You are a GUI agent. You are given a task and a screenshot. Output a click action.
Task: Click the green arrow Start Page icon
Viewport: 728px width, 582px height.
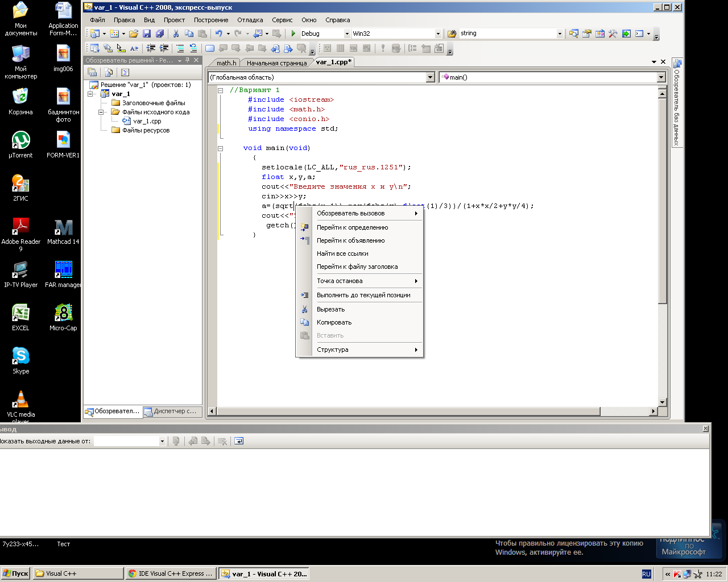(x=626, y=34)
